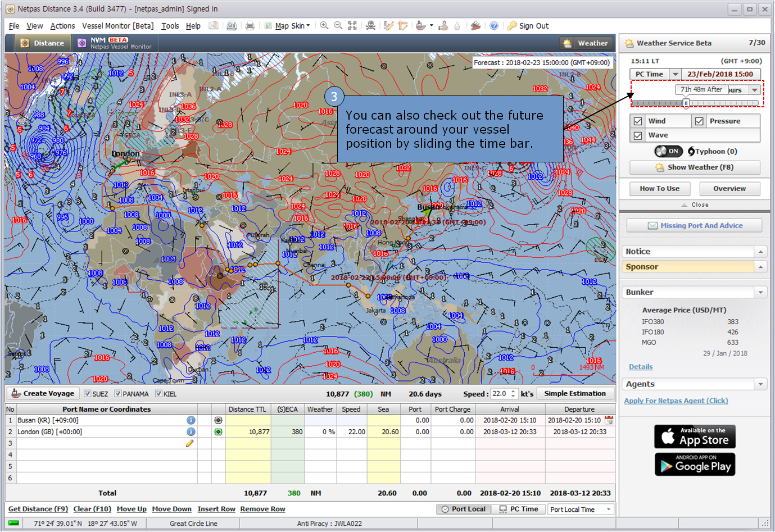775x532 pixels.
Task: Open help via blue question mark icon
Action: [494, 26]
